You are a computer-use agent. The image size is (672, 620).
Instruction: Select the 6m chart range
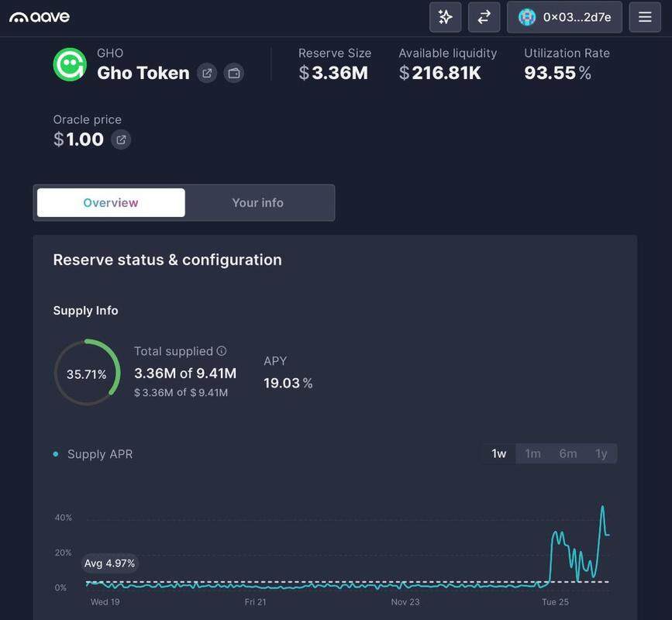coord(568,454)
